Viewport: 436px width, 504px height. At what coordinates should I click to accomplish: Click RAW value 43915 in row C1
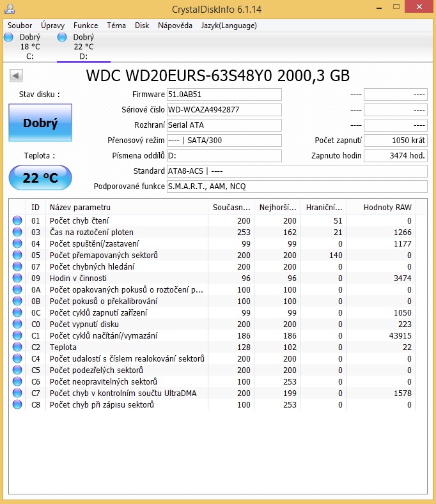(x=400, y=335)
